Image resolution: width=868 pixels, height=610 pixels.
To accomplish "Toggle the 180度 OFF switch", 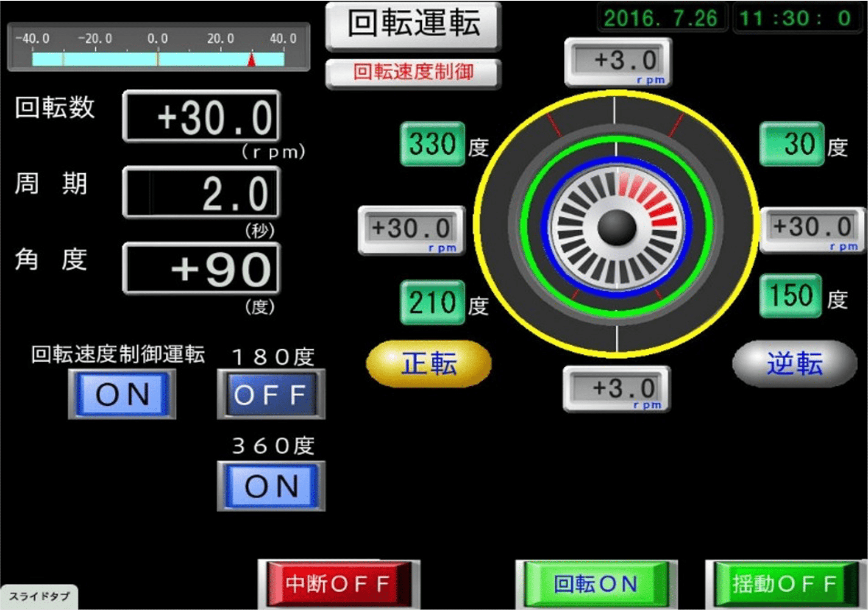I will coord(271,394).
